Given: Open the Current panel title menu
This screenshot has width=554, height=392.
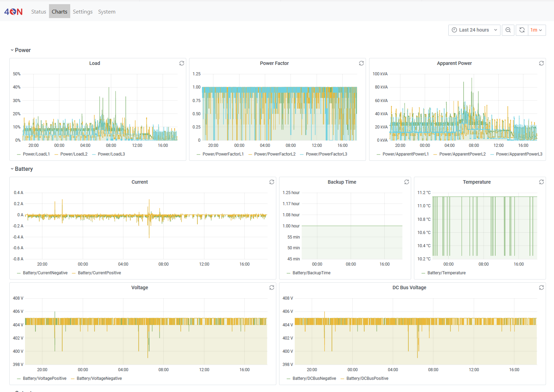Looking at the screenshot, I should coord(140,182).
